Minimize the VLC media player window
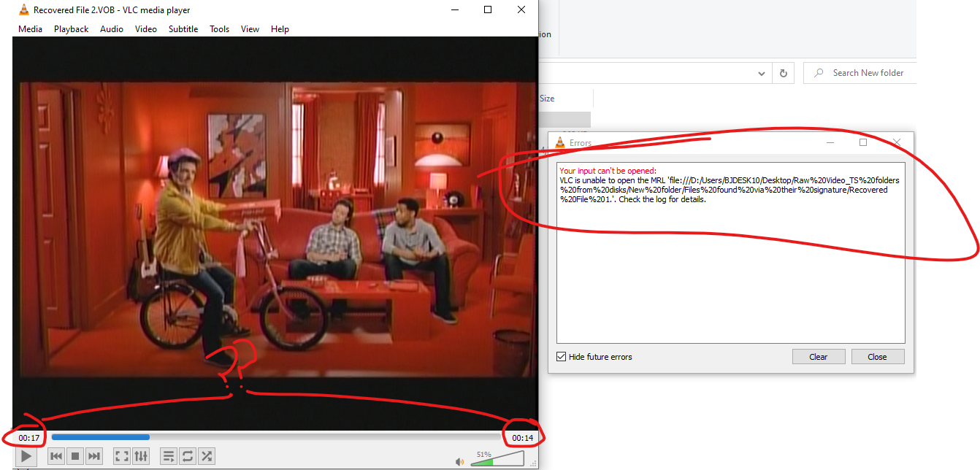Screen dimensions: 980x470 454,9
